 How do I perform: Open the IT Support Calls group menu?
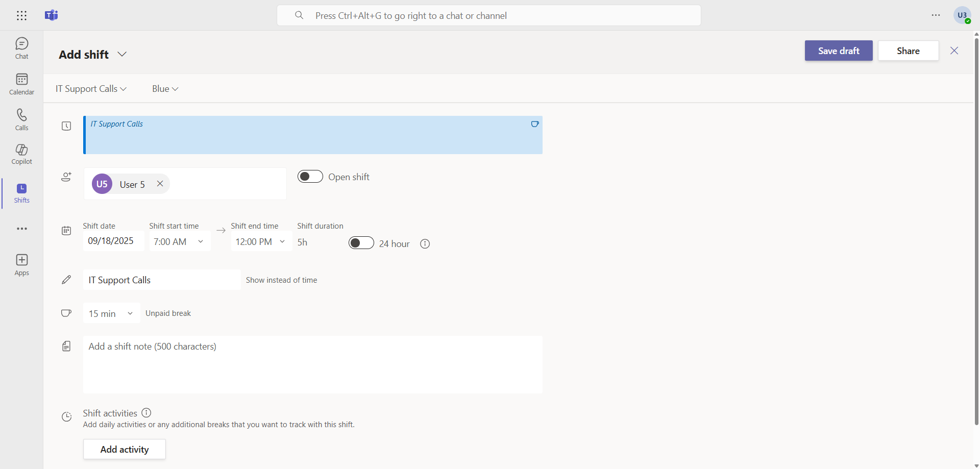point(91,89)
